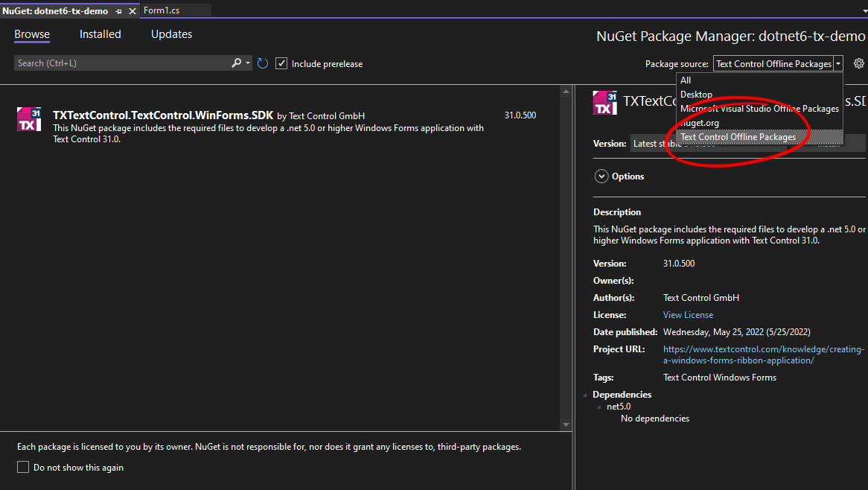Select Desktop package source
The image size is (868, 490).
pos(759,95)
